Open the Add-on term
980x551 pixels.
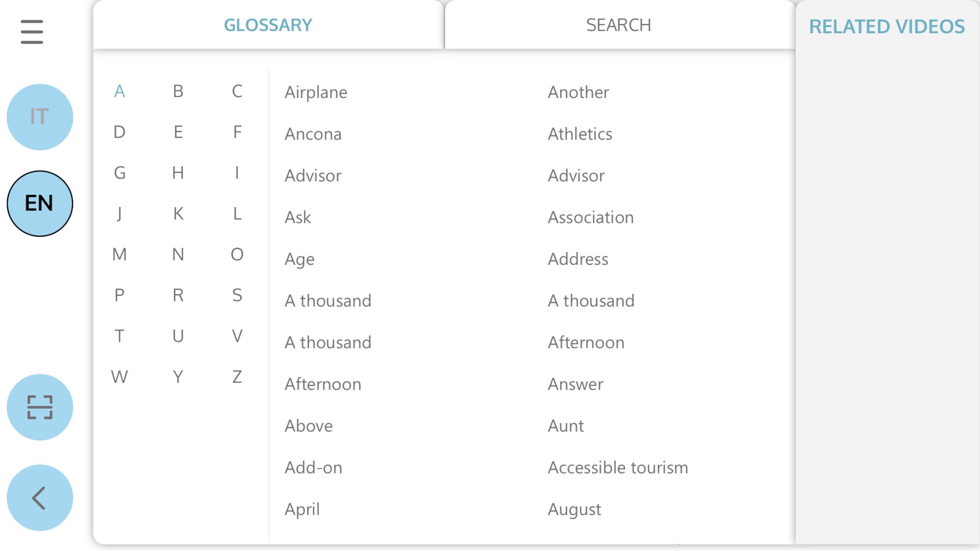point(313,467)
